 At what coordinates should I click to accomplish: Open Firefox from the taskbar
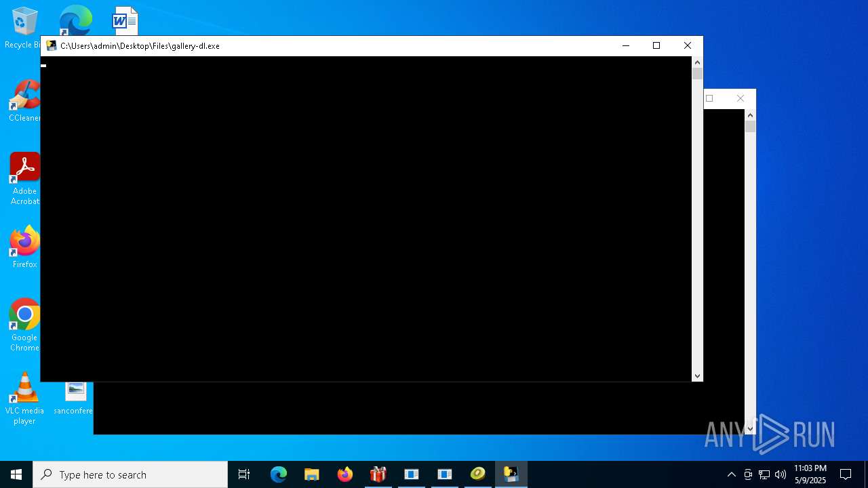tap(345, 474)
